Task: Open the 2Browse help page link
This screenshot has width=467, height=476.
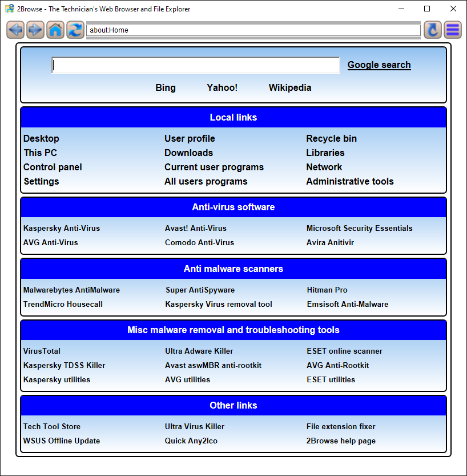Action: tap(341, 441)
